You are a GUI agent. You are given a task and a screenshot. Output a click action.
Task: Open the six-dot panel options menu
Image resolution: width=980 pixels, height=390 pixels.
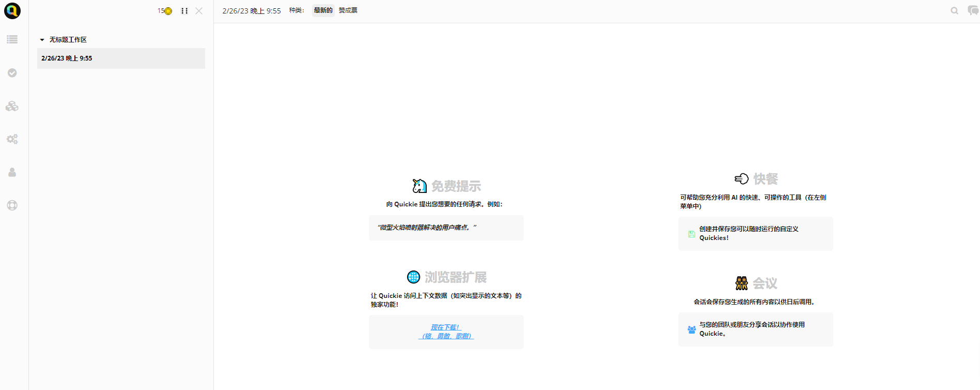[184, 11]
